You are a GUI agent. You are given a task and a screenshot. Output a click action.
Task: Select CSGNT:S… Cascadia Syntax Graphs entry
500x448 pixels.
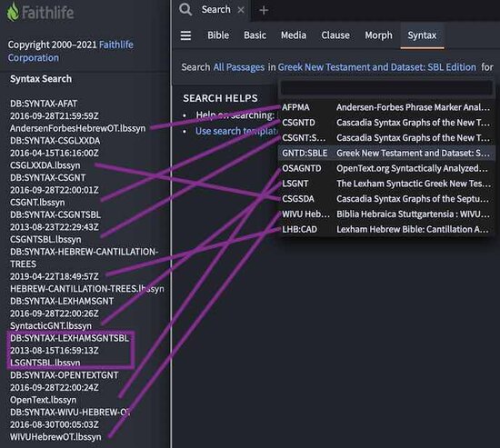385,138
